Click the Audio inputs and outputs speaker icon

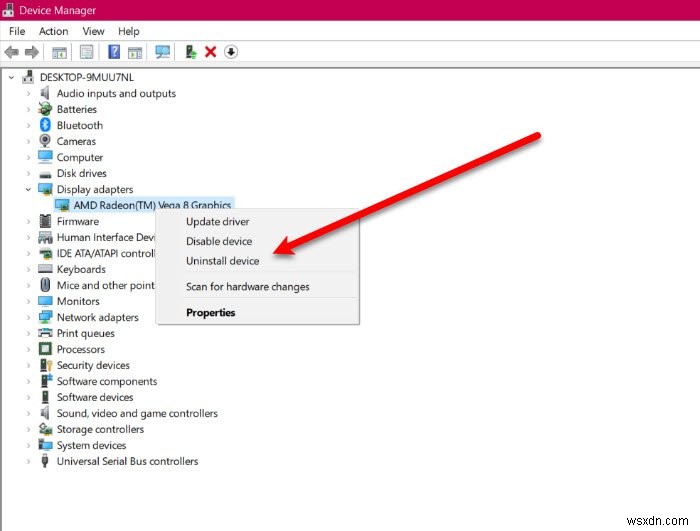pyautogui.click(x=45, y=93)
